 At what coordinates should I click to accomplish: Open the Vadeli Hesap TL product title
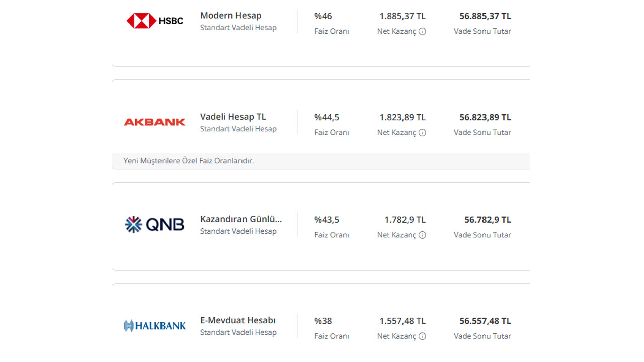[x=233, y=117]
